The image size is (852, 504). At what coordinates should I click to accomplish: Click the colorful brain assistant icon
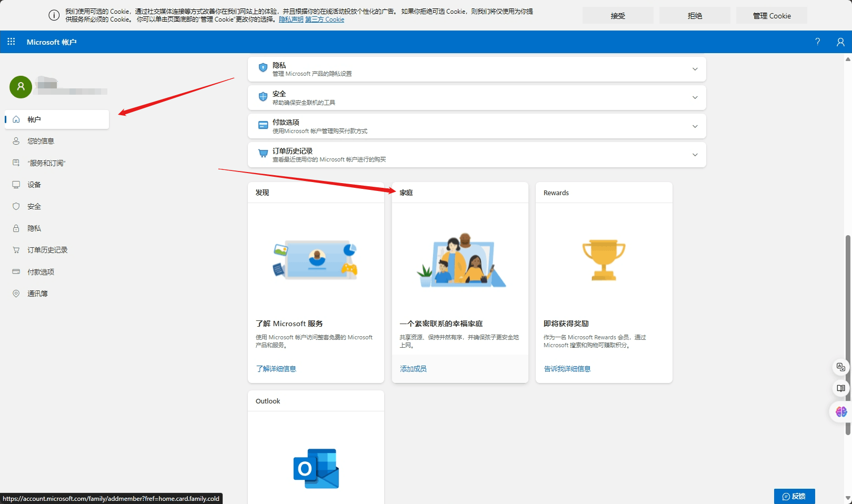point(841,411)
